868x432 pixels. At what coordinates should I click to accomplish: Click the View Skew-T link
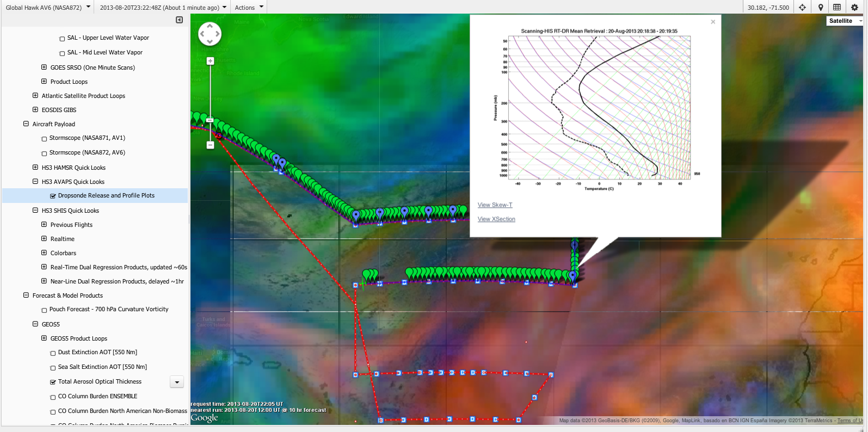(495, 205)
